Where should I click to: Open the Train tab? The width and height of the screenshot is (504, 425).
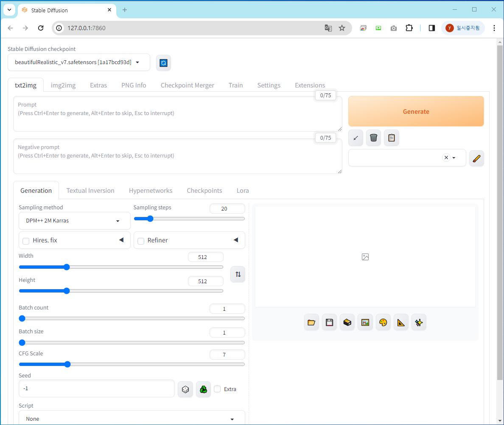(x=235, y=85)
